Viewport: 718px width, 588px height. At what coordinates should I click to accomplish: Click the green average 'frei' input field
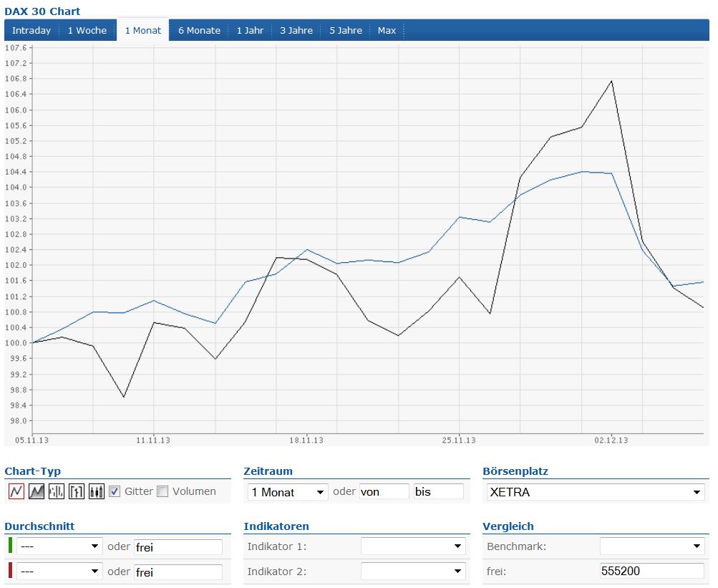tap(178, 546)
